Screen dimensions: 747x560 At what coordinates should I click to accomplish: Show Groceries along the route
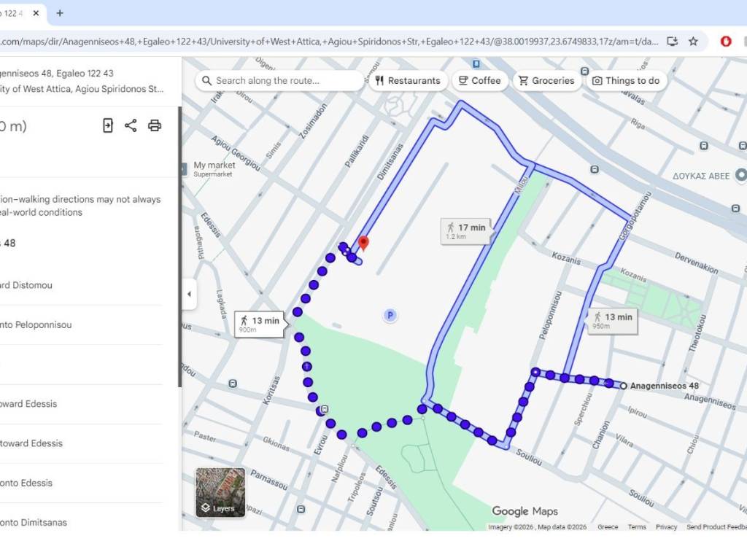[546, 81]
